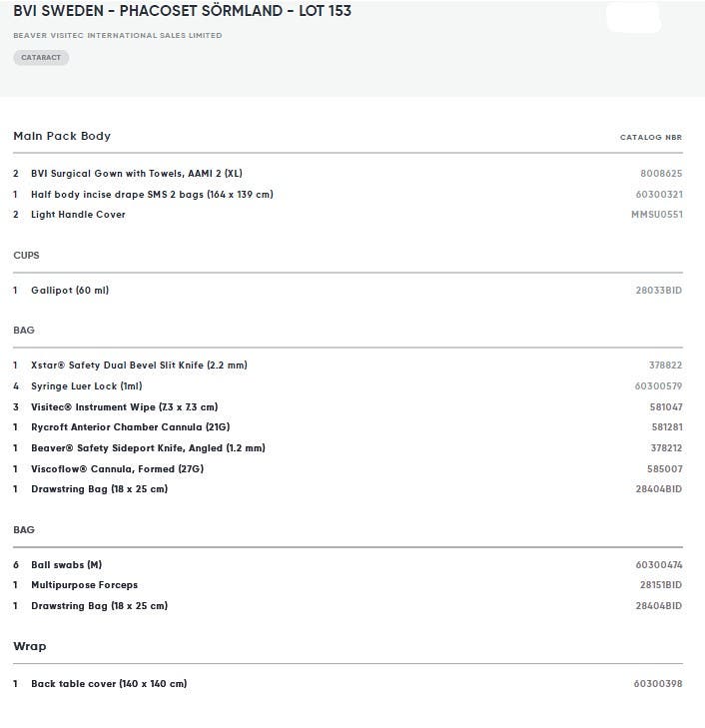The image size is (705, 728).
Task: Open Xstar Safety Dual Bevel Slit Knife
Action: 139,365
